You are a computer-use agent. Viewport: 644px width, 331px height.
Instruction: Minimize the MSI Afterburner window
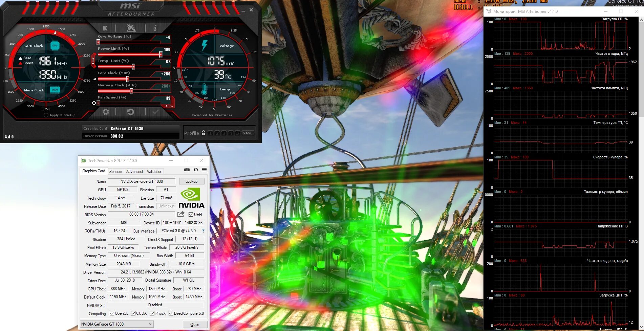[243, 10]
